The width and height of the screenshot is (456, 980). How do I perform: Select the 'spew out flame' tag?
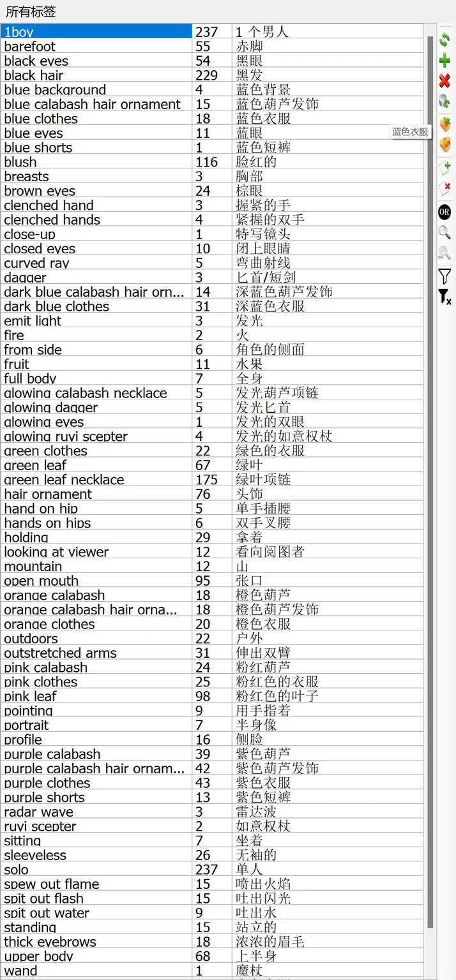pos(52,884)
